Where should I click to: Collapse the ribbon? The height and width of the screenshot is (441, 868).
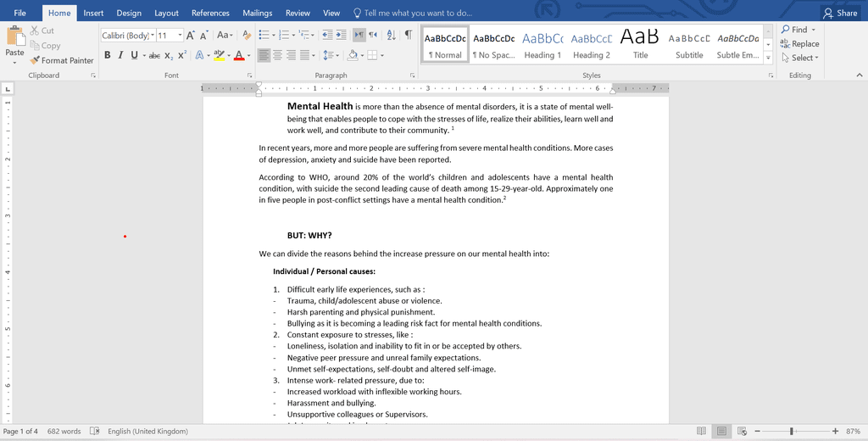pos(860,75)
